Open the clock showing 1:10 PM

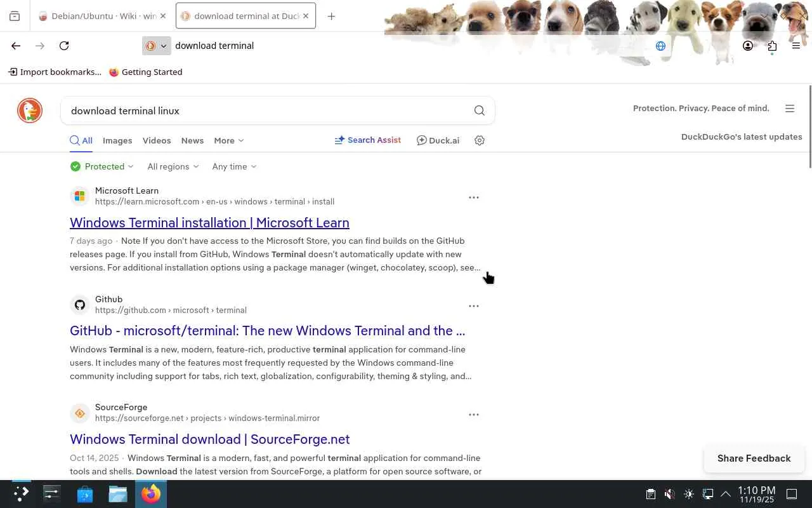(x=757, y=494)
